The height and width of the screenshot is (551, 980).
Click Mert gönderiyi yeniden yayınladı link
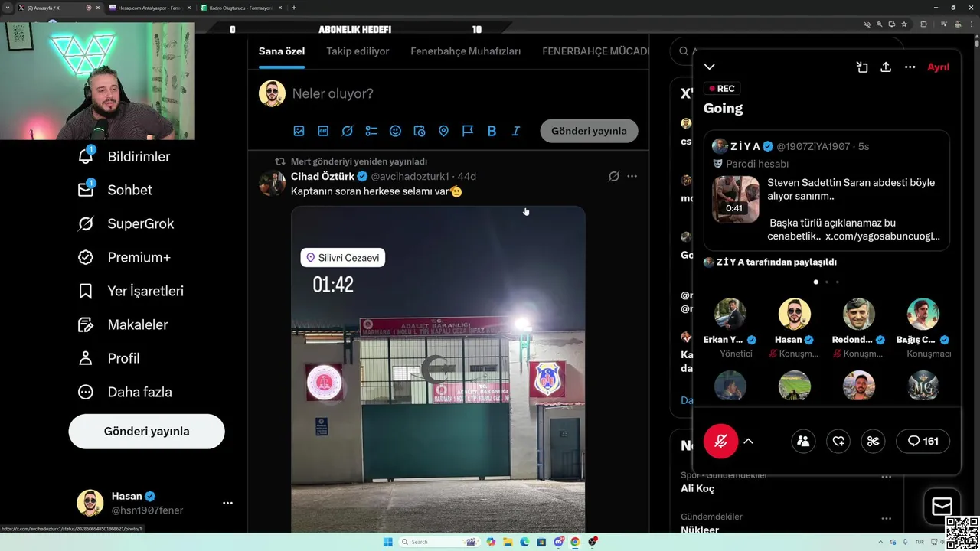359,161
